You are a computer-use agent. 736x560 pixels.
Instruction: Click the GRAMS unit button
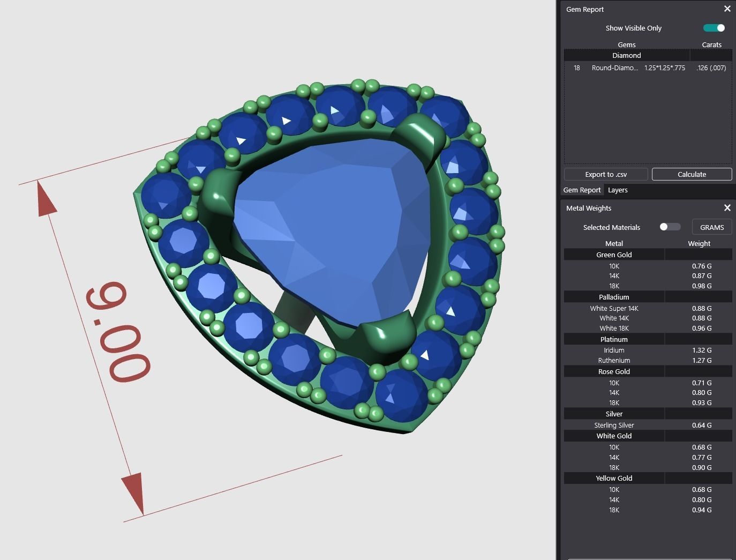tap(712, 227)
